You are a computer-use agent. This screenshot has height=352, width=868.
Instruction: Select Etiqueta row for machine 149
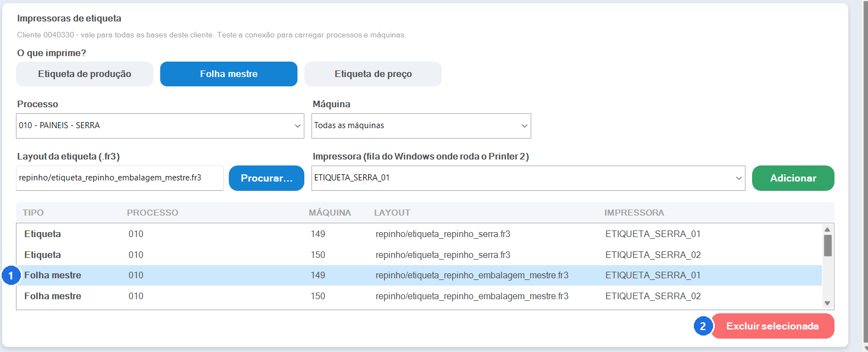click(x=419, y=234)
